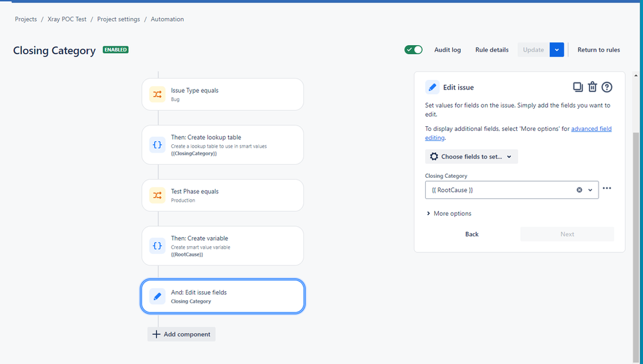Return to rules list
Viewport: 643px width, 364px height.
tap(599, 50)
